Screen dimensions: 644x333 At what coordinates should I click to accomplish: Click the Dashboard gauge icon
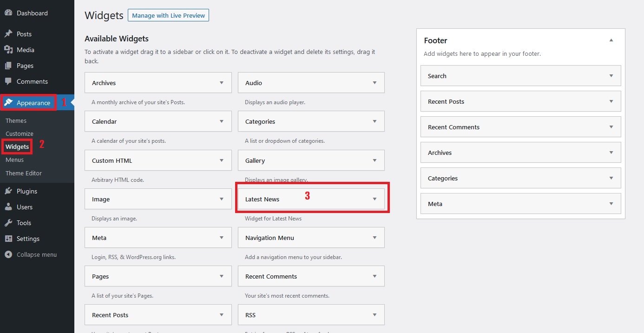(8, 13)
